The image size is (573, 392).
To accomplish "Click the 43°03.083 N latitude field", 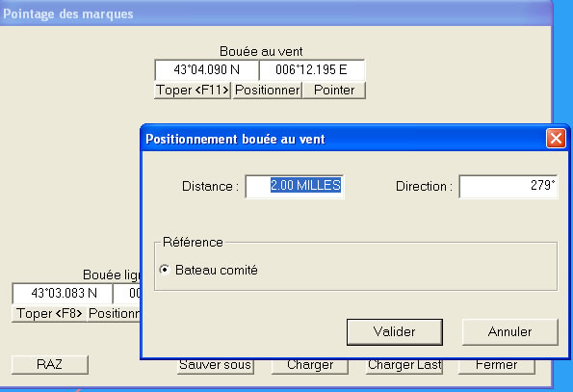I will (63, 294).
